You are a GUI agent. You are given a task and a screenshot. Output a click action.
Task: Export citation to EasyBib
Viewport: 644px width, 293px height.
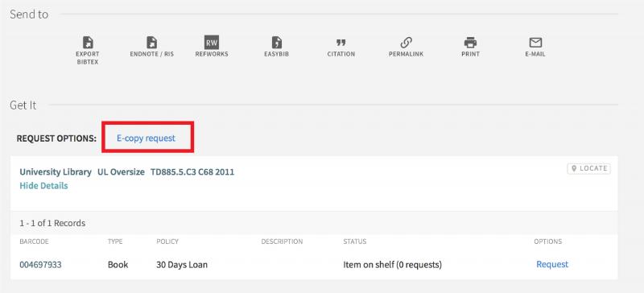tap(276, 47)
